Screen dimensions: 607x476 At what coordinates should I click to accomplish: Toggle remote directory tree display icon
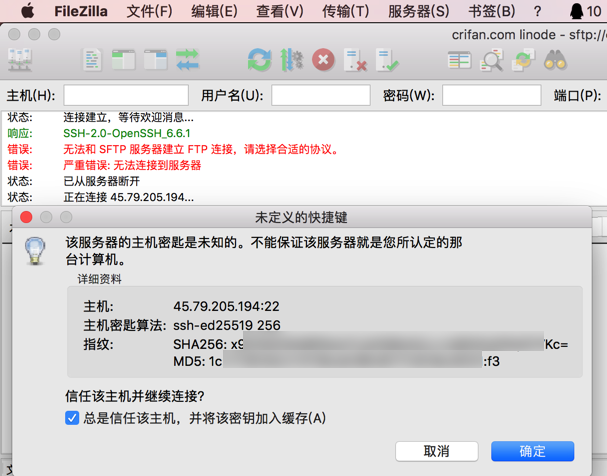point(156,60)
